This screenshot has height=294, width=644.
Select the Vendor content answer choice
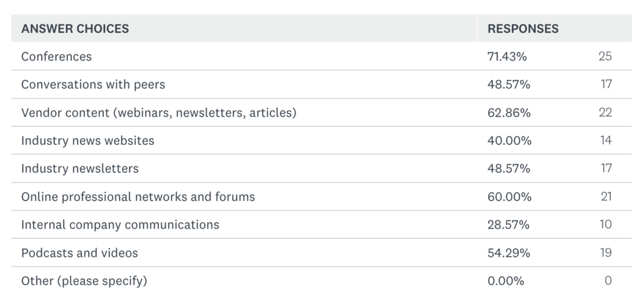(x=158, y=113)
